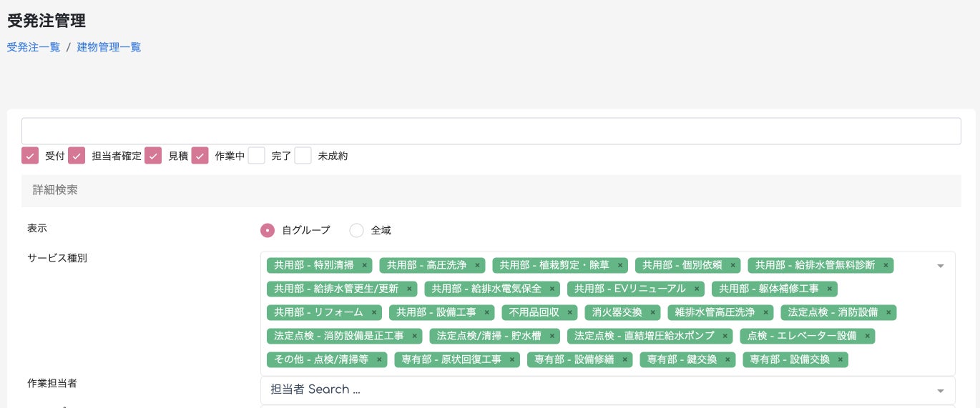Check the 未成約 checkbox

point(303,155)
